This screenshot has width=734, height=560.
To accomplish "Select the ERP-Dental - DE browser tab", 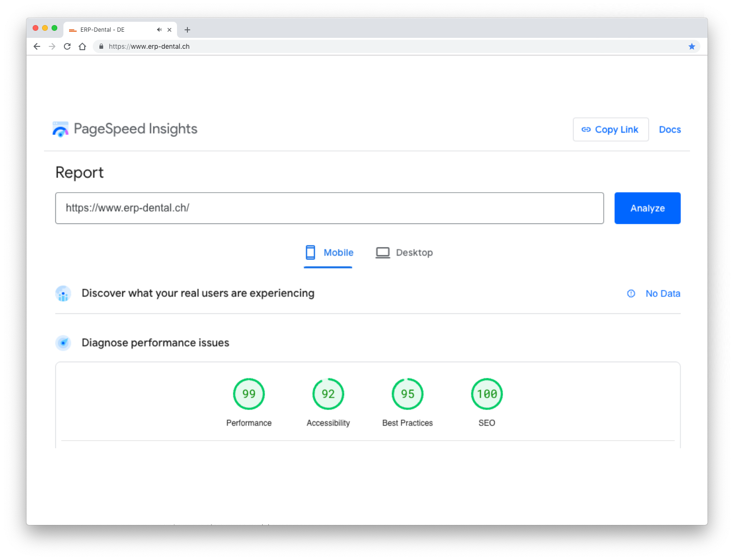I will click(x=120, y=29).
